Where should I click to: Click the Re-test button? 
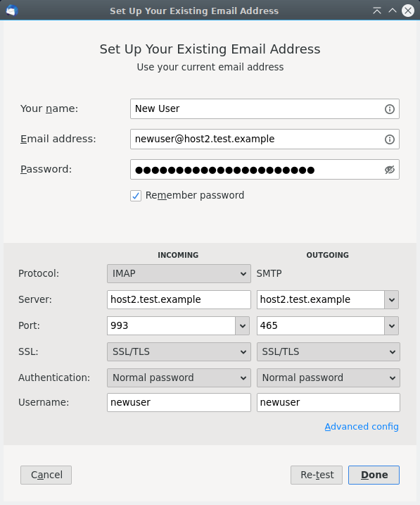[317, 475]
